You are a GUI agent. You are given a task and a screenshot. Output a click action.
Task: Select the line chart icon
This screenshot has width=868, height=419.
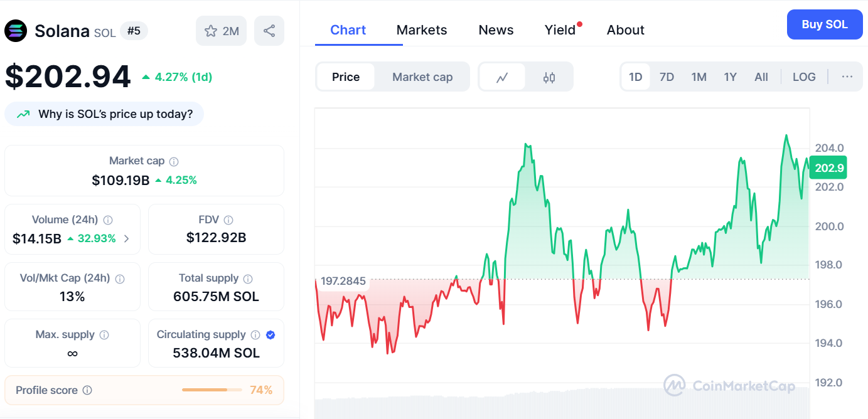(x=502, y=77)
